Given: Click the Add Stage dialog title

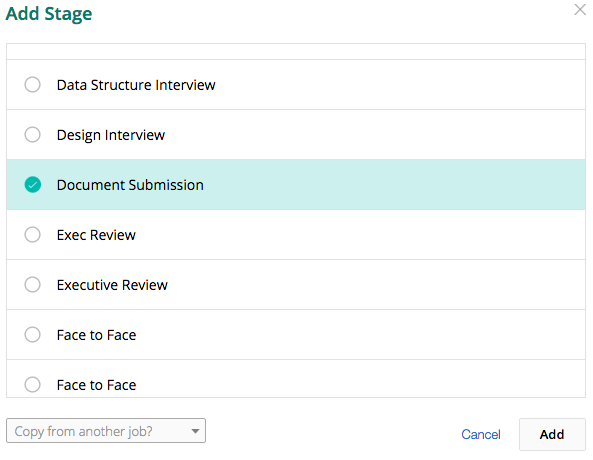Looking at the screenshot, I should point(49,14).
